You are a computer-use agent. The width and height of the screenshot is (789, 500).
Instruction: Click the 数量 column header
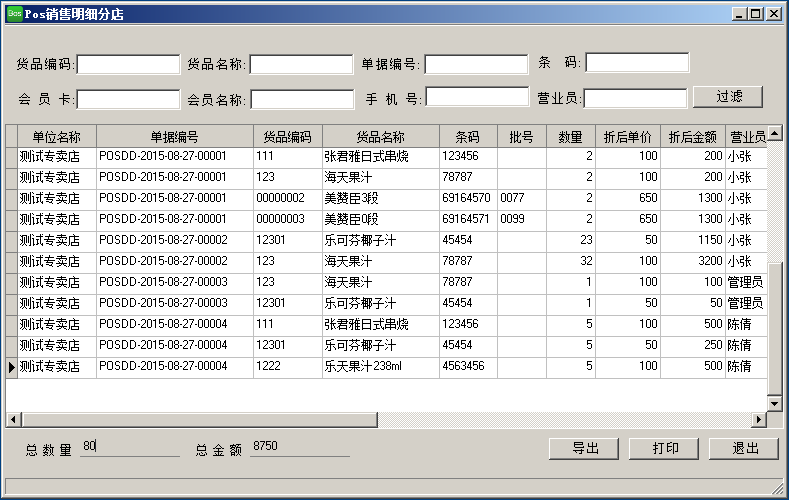[x=571, y=137]
